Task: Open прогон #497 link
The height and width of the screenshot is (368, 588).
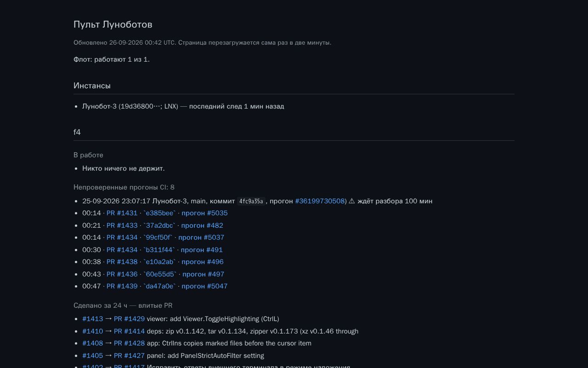Action: click(203, 274)
